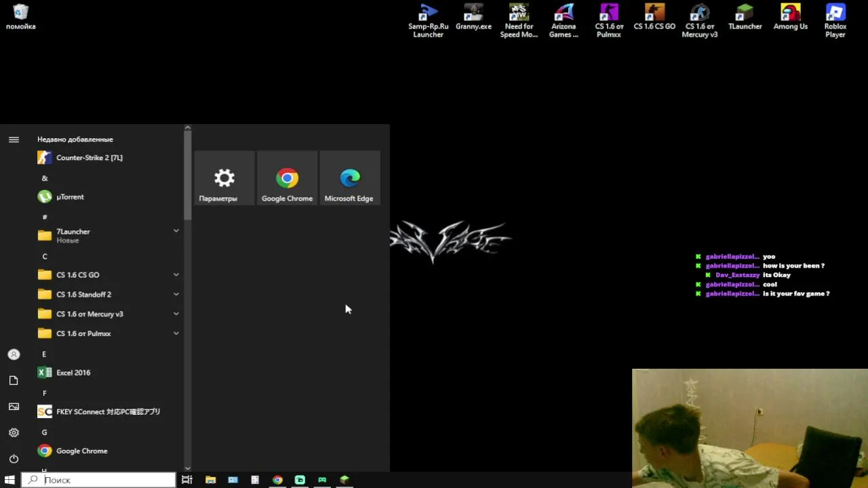The image size is (868, 488).
Task: Open Task View on the taskbar
Action: pos(187,480)
